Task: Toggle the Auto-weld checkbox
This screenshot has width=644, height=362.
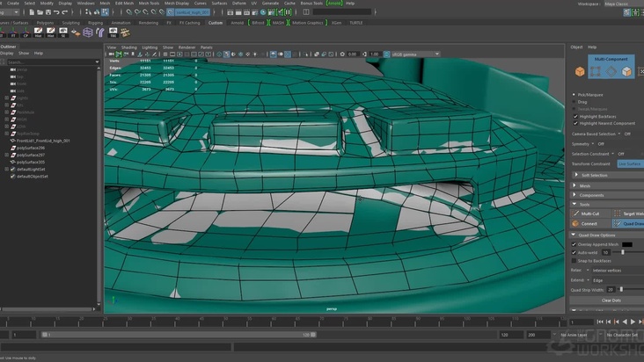Action: [574, 252]
